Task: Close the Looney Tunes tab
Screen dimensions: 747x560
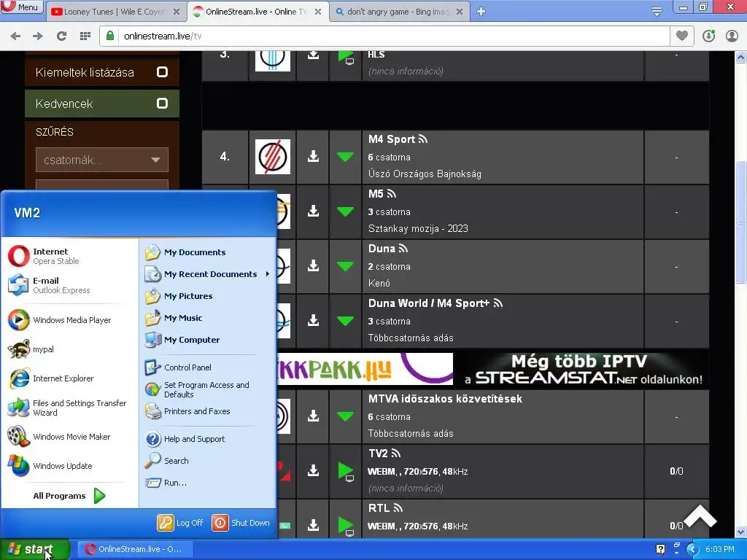Action: tap(177, 12)
